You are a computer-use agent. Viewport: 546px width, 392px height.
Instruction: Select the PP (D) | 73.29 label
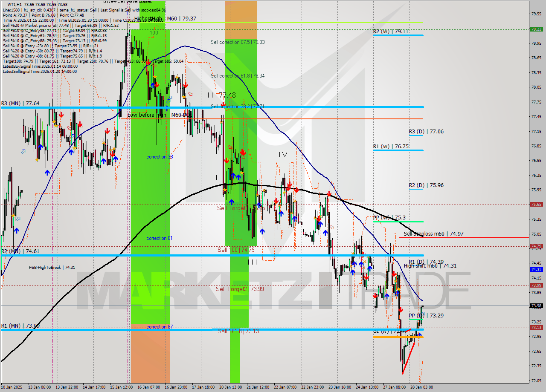(x=426, y=316)
